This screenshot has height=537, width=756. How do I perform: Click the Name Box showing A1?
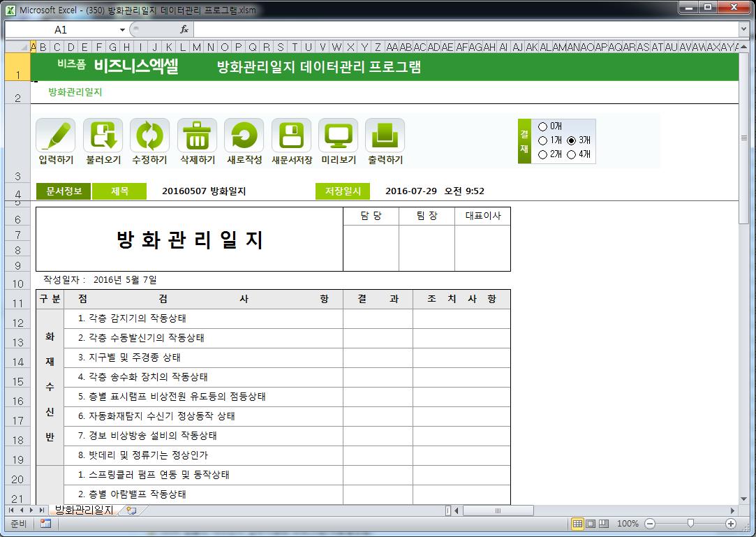[x=61, y=30]
